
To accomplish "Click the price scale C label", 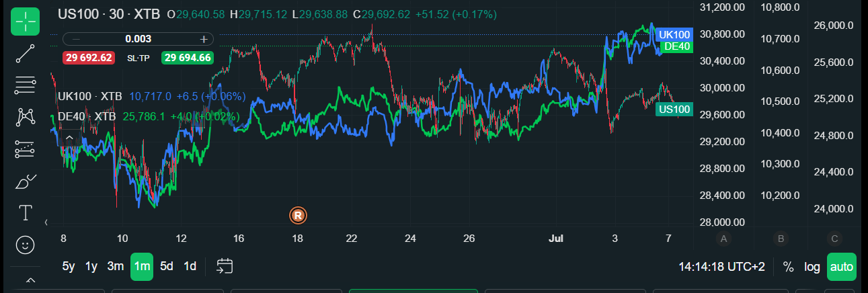I will pos(835,238).
